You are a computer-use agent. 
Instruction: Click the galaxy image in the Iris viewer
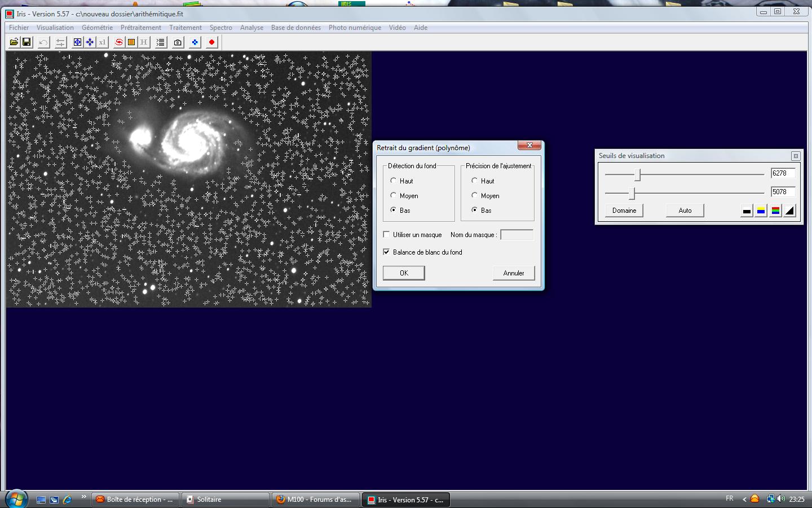[x=188, y=179]
